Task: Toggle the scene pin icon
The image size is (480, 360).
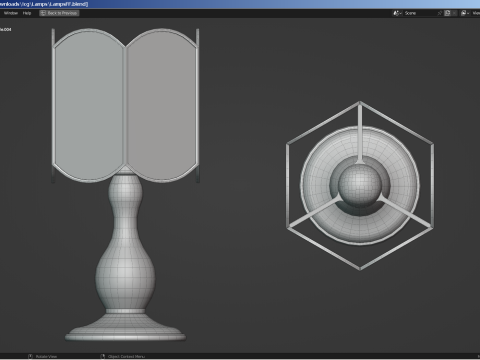Action: click(x=440, y=13)
